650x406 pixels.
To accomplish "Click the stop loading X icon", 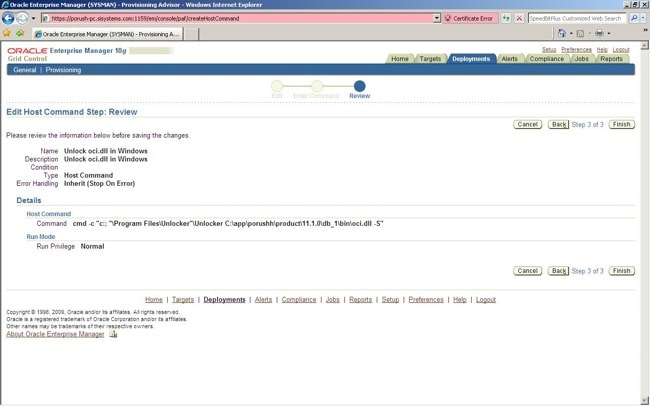I will point(519,19).
